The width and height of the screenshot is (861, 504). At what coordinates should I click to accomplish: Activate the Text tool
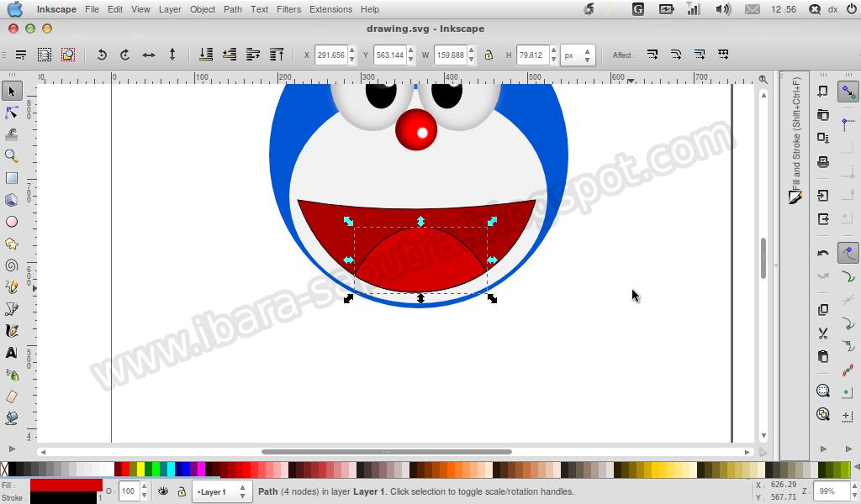click(x=12, y=353)
